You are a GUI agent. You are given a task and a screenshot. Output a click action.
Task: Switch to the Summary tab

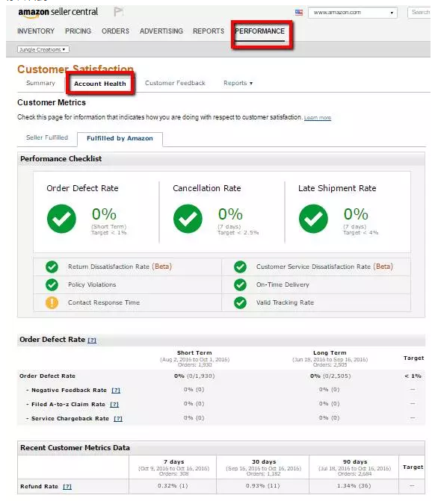pyautogui.click(x=40, y=83)
